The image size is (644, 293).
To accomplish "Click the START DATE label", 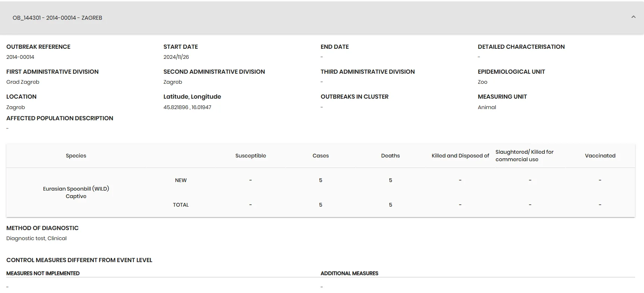I will (180, 47).
